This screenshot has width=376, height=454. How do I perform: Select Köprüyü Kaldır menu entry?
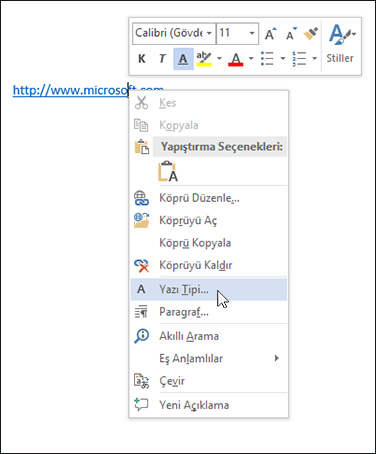[x=209, y=265]
